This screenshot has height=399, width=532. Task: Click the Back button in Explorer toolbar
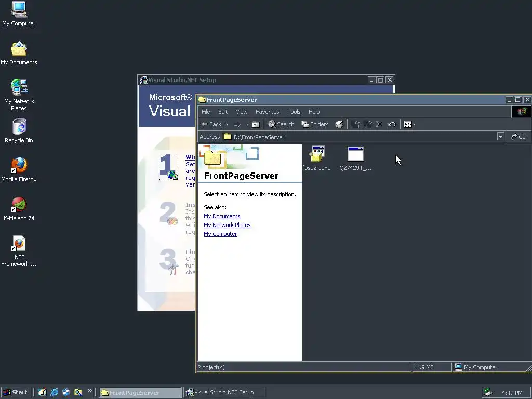[x=211, y=124]
